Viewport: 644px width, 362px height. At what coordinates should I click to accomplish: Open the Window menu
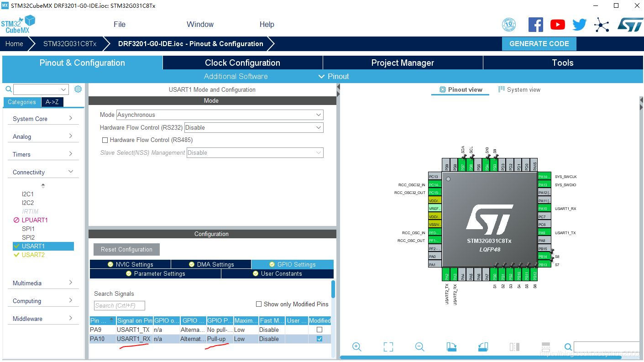[200, 25]
